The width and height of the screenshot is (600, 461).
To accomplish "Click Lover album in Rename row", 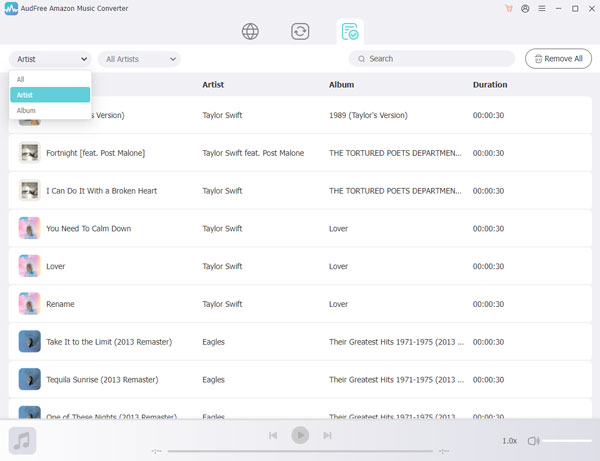I will 338,304.
